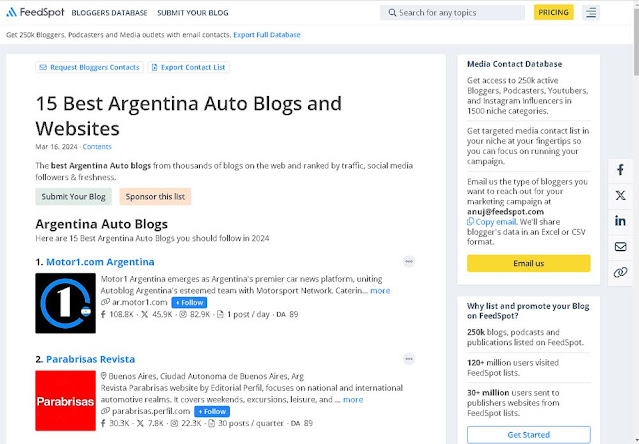Click Motor1 X followers icon

coord(144,314)
